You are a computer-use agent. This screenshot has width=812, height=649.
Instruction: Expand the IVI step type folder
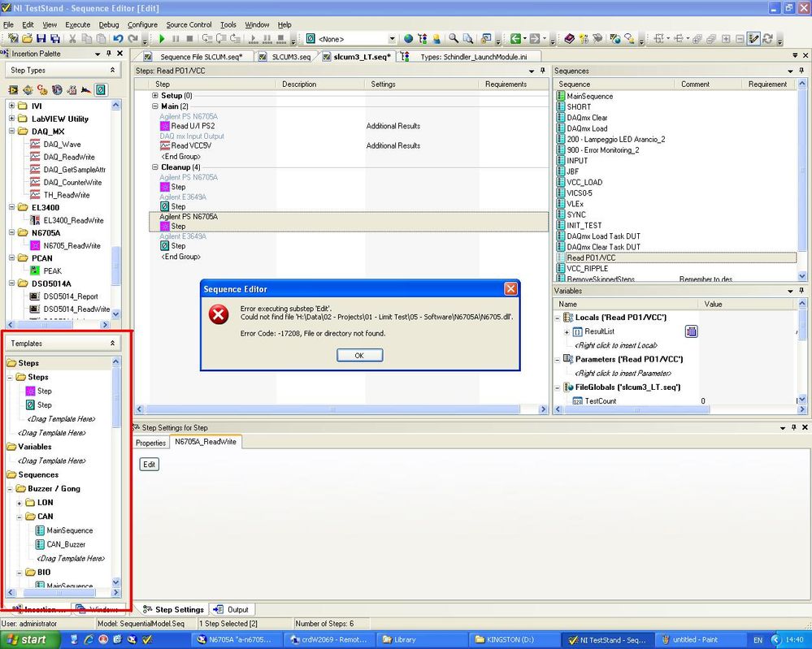[12, 106]
